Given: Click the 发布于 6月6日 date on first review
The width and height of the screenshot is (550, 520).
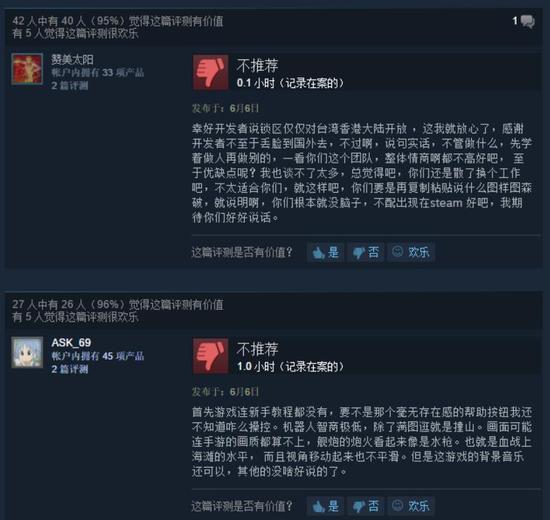Looking at the screenshot, I should 226,108.
